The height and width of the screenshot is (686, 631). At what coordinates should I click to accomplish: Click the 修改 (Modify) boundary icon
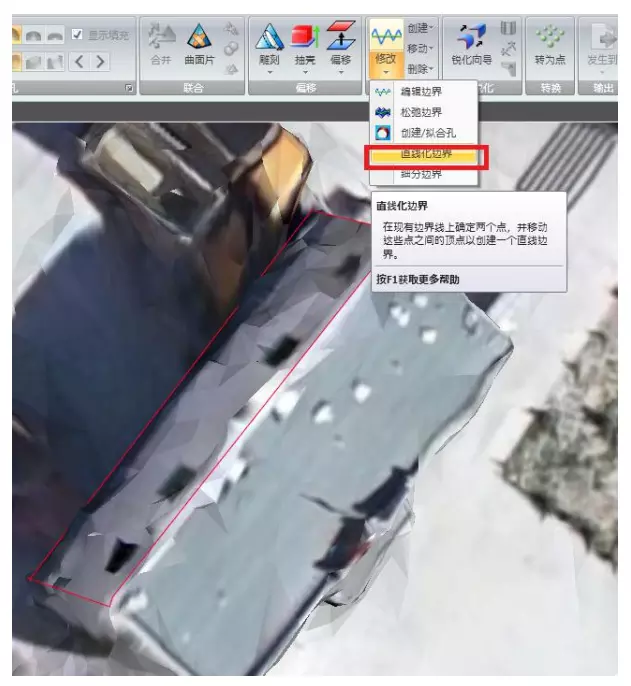tap(385, 44)
